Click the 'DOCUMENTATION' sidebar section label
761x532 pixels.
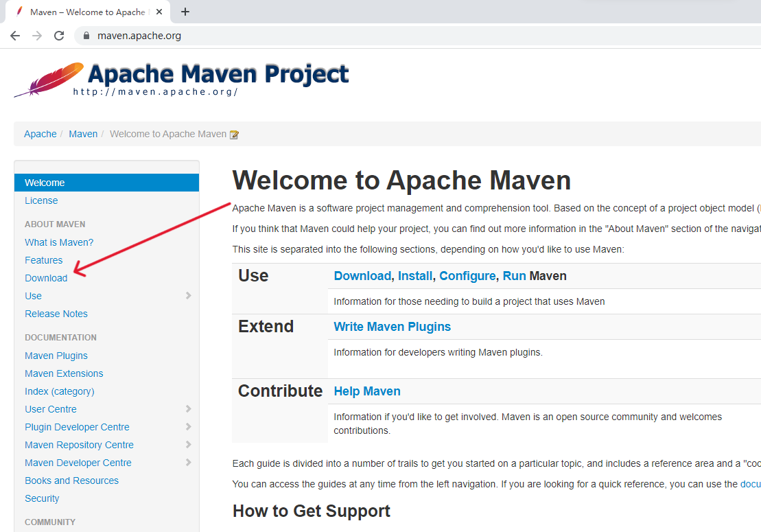(x=60, y=337)
